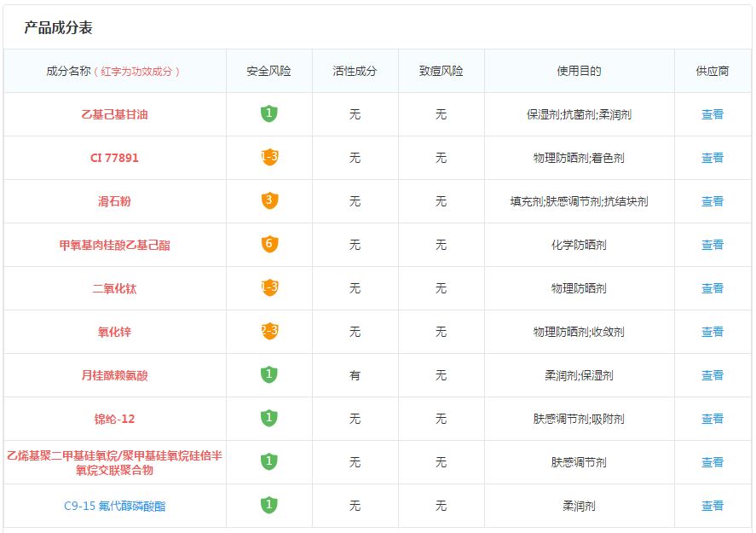This screenshot has width=756, height=533.
Task: Open supplier 查看 link for 滑石粉
Action: (x=713, y=201)
